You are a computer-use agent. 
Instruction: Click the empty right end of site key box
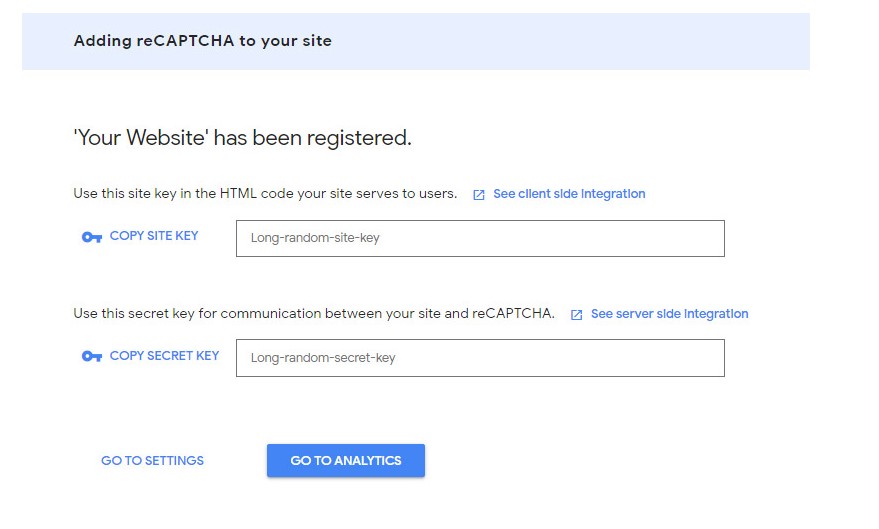(x=645, y=238)
